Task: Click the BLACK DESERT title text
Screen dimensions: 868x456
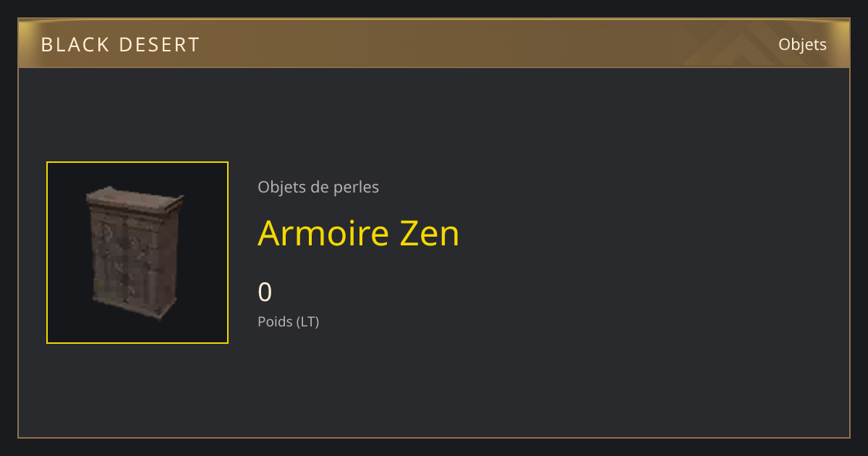Action: coord(120,45)
